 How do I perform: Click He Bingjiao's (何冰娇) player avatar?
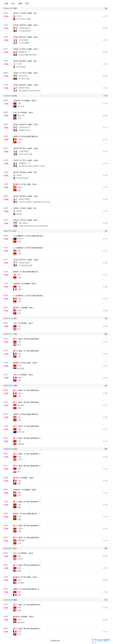pyautogui.click(x=14, y=16)
